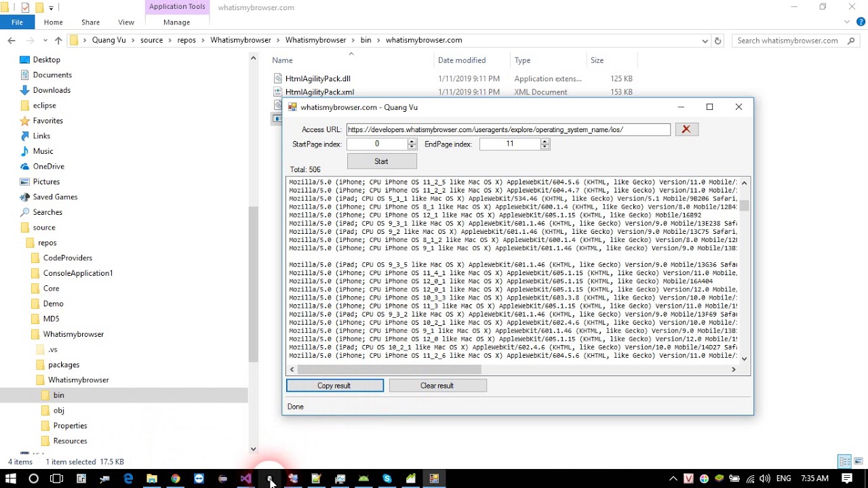Open the ENG language indicator
868x488 pixels.
[784, 479]
